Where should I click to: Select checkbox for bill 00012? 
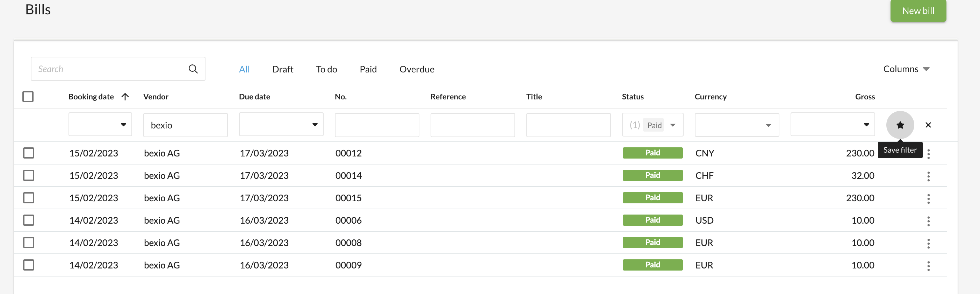coord(29,153)
